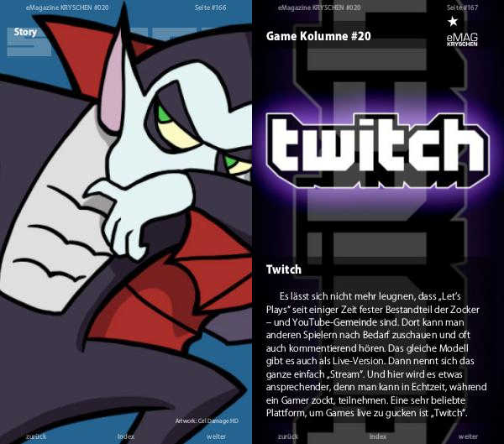Go zurück on the Twitch page
The width and height of the screenshot is (504, 444).
(x=288, y=436)
